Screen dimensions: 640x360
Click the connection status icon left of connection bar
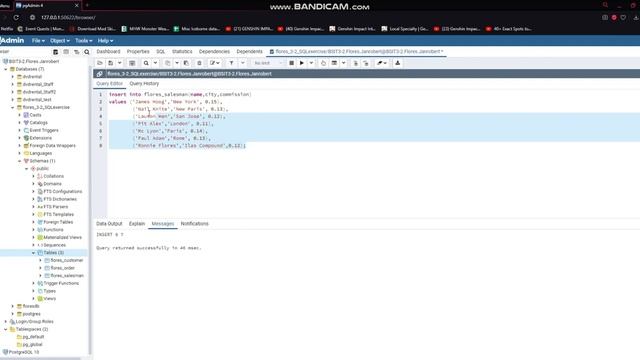pos(100,74)
